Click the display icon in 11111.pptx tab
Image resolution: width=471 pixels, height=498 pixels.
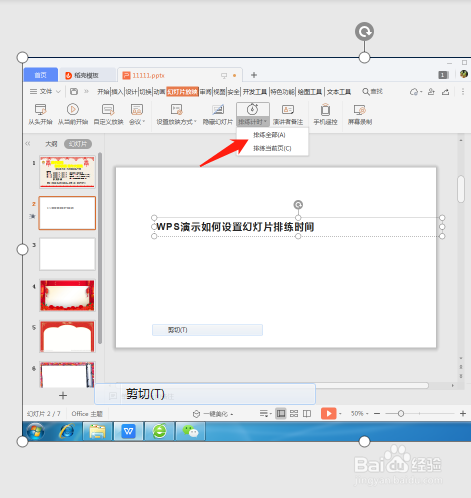click(x=224, y=76)
